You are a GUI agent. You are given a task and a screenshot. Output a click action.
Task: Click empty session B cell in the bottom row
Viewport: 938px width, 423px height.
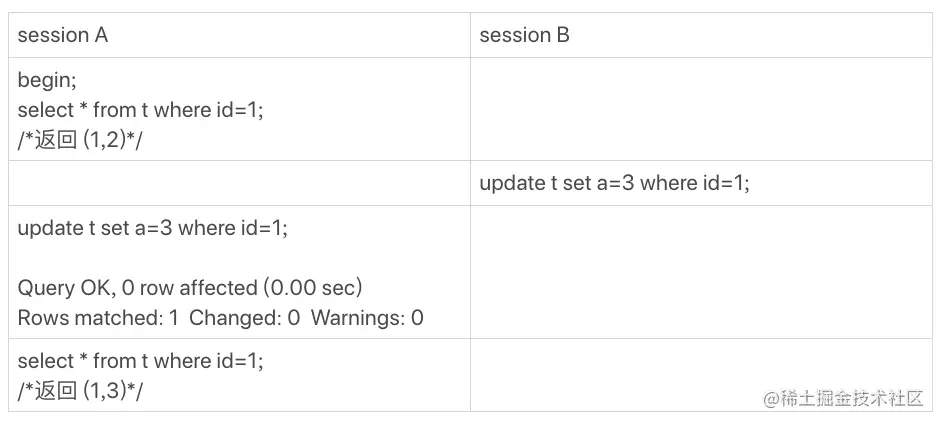(701, 375)
